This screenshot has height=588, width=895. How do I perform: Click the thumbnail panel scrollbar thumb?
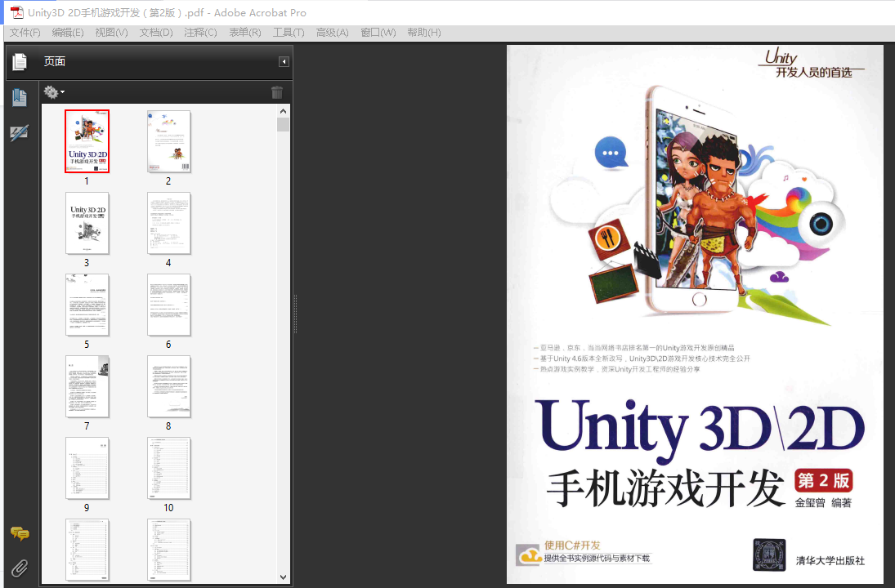pos(283,124)
